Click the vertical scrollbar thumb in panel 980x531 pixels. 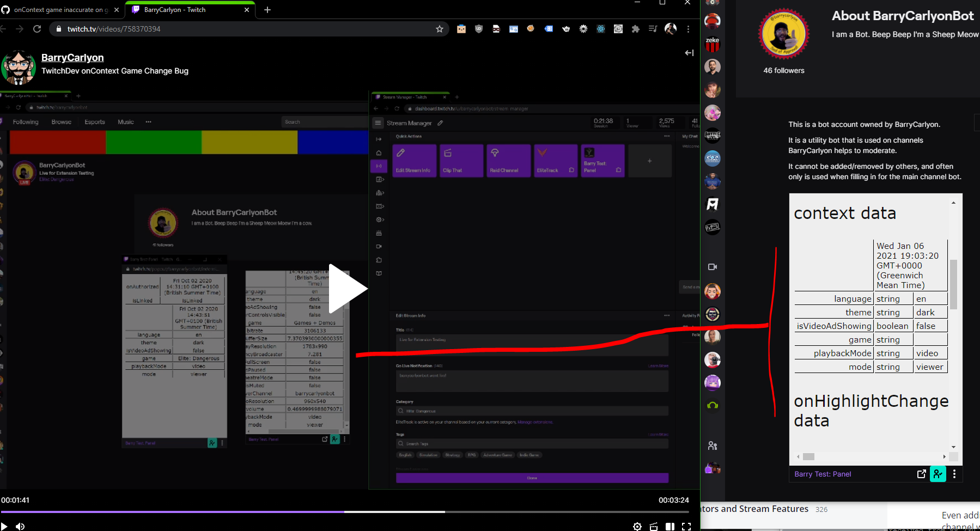953,284
